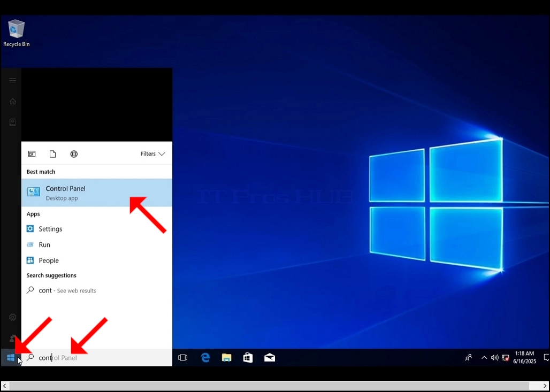
Task: Filter search results by Web icon
Action: [74, 154]
